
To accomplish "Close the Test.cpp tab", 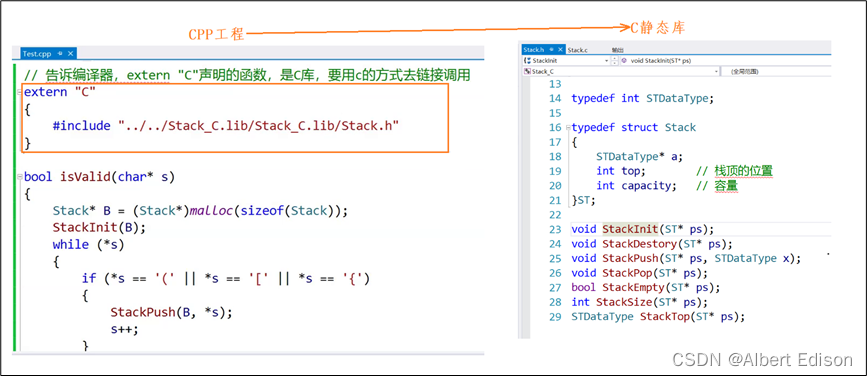I will click(70, 54).
